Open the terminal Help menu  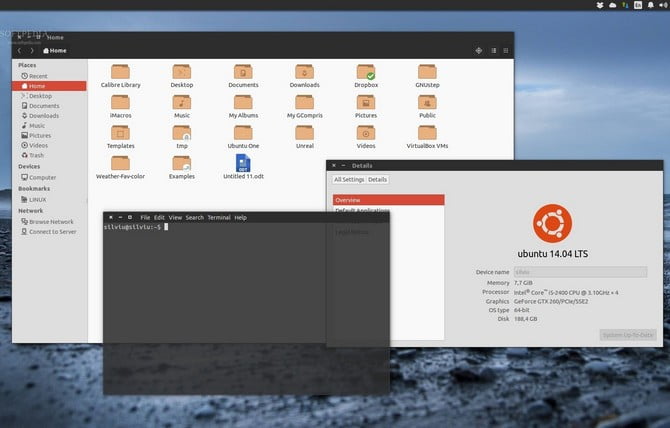coord(241,217)
